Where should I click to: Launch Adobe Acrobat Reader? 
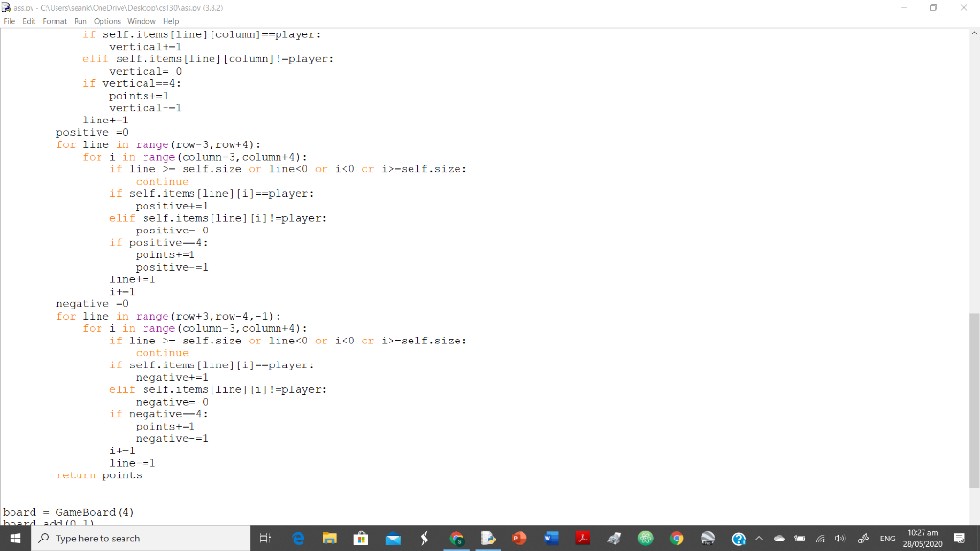(583, 538)
